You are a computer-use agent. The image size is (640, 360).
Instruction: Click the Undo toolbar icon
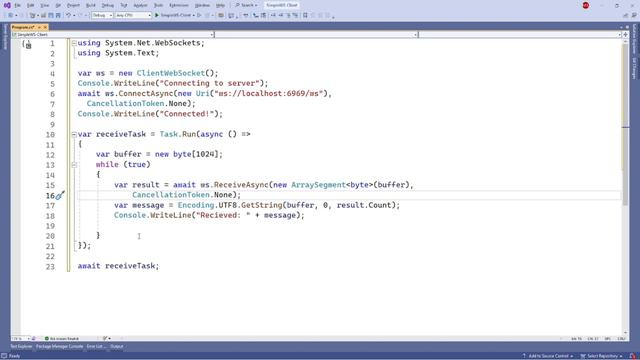pyautogui.click(x=68, y=15)
